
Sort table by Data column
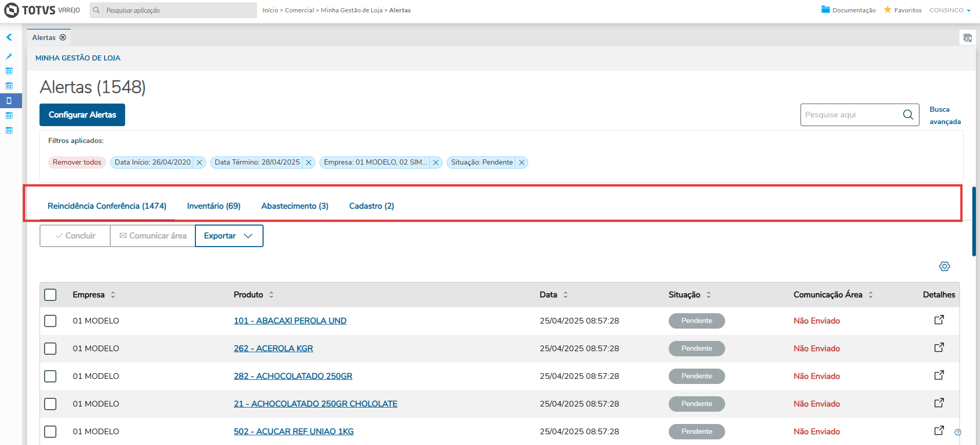(x=566, y=295)
